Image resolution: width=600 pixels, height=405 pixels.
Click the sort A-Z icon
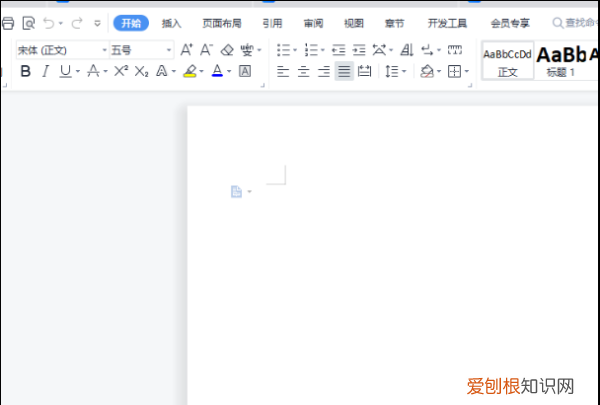[x=407, y=50]
